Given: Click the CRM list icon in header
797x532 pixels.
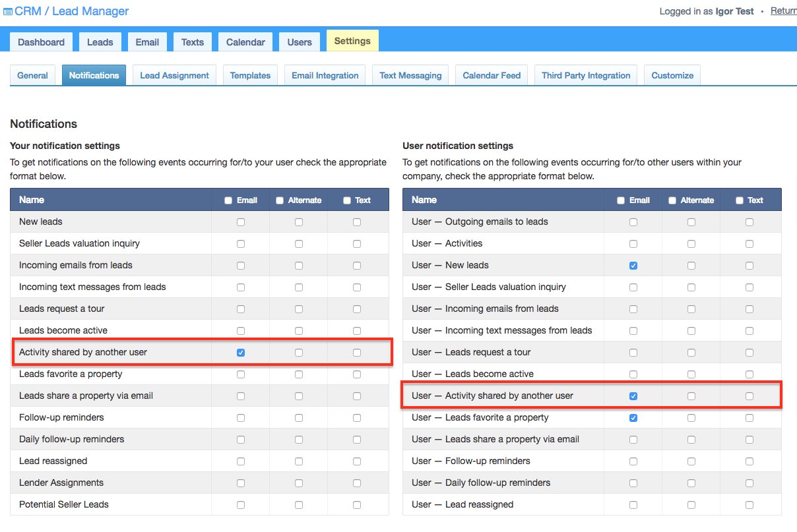Looking at the screenshot, I should click(8, 12).
